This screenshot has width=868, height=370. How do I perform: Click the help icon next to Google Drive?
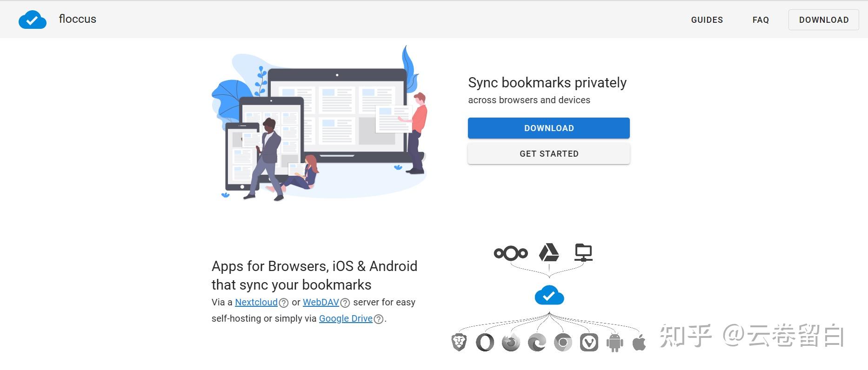point(379,319)
